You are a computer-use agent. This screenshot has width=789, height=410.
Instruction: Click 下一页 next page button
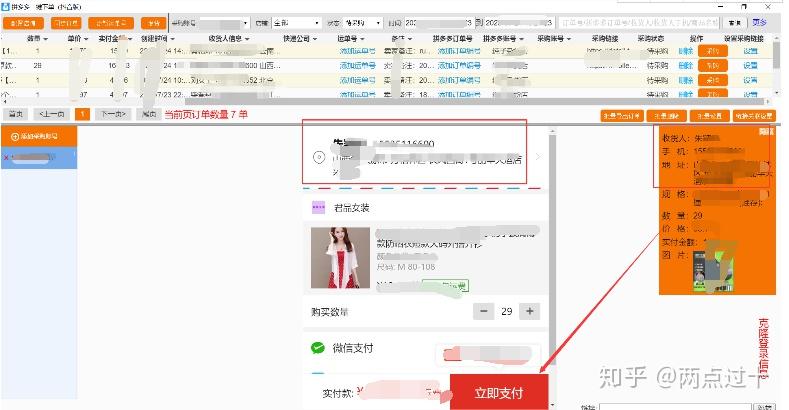point(113,114)
